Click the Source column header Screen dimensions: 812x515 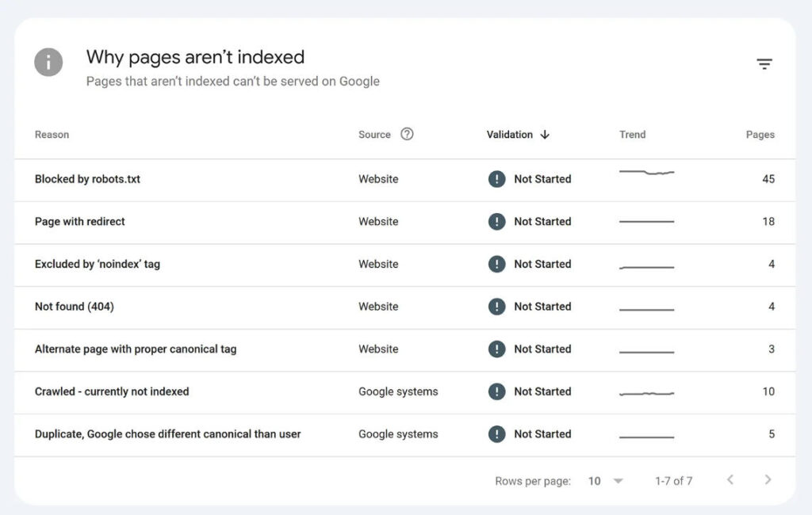[374, 135]
